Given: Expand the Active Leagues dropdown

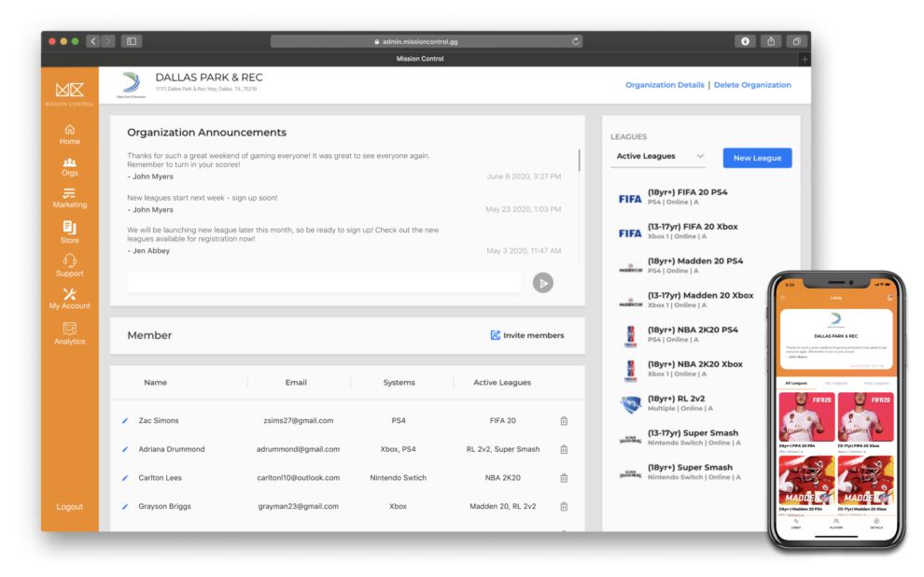Looking at the screenshot, I should pos(658,157).
